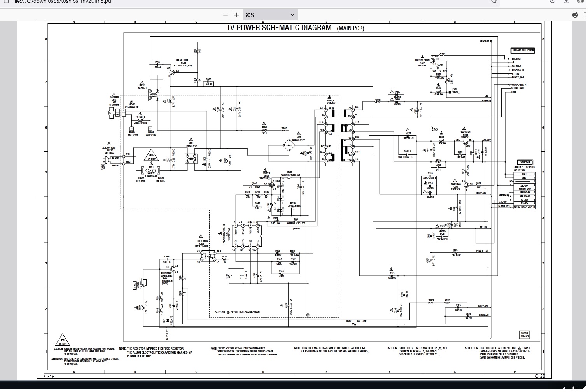588x392 pixels.
Task: Select the "FROM/TO DEFLECTION" connector label
Action: pyautogui.click(x=523, y=51)
